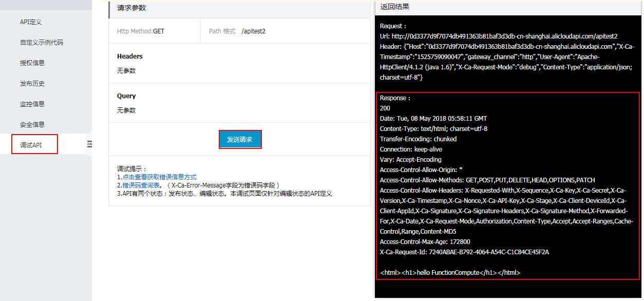644x301 pixels.
Task: Click the Response: heading in results
Action: pyautogui.click(x=395, y=98)
